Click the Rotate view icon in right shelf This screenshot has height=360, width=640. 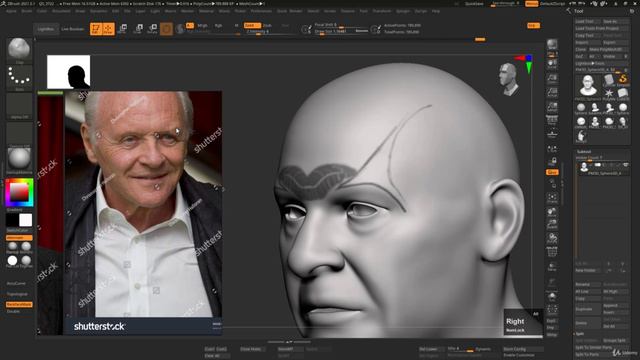pos(552,238)
